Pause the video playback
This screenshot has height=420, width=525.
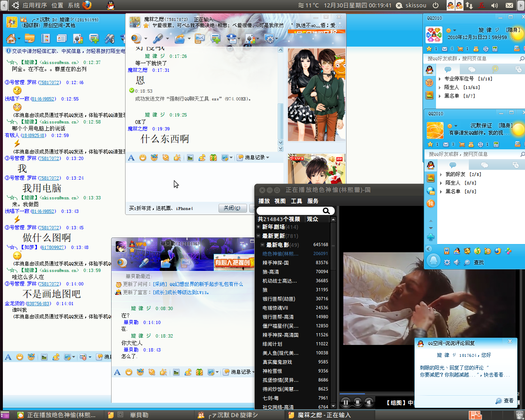pyautogui.click(x=345, y=402)
